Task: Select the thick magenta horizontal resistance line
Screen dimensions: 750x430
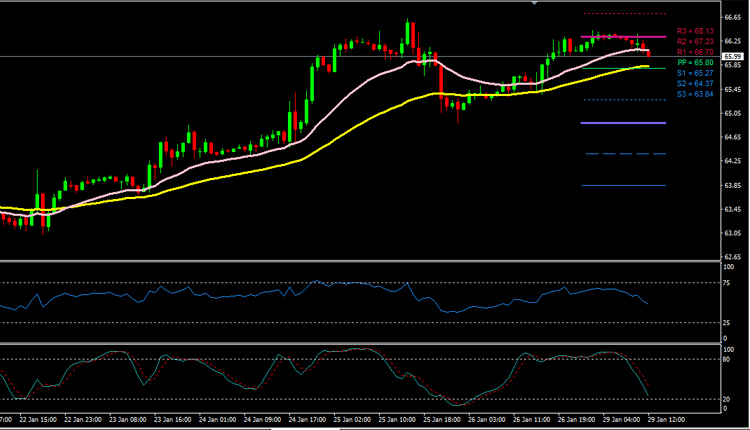Action: (x=620, y=36)
